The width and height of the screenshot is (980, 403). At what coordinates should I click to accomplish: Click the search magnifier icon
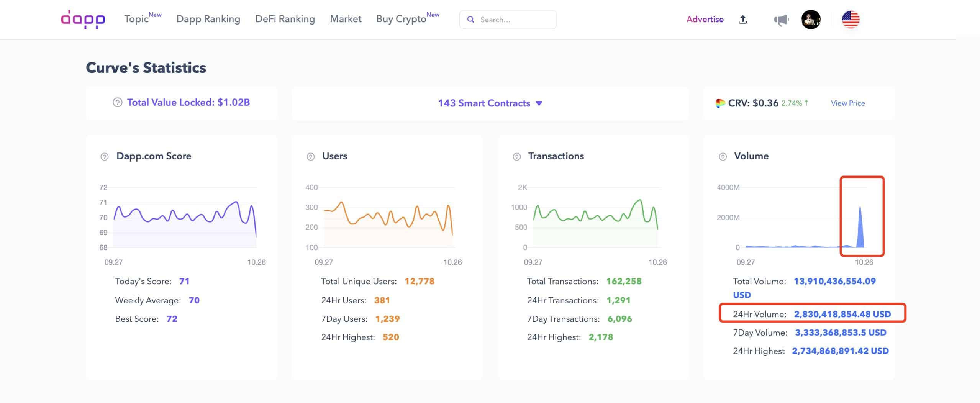pos(471,20)
